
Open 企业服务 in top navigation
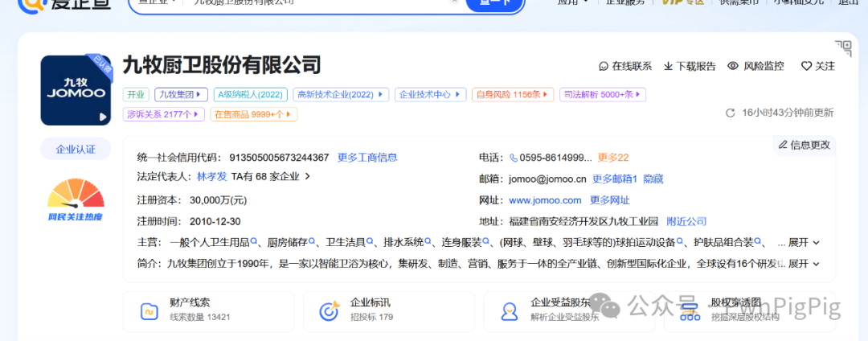pyautogui.click(x=625, y=2)
